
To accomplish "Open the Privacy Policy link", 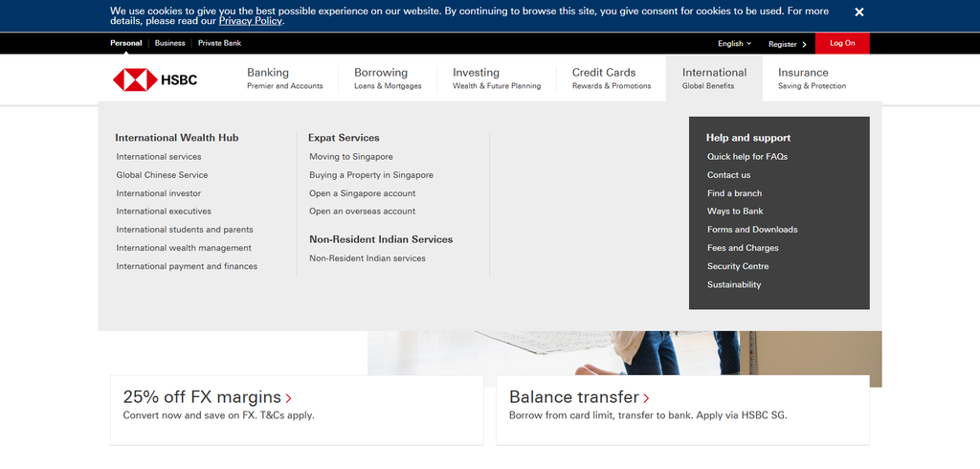I will [251, 21].
